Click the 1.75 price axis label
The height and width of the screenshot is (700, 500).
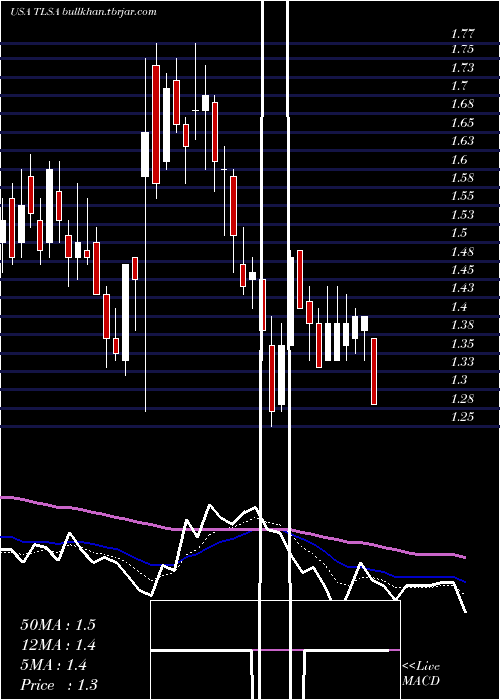click(462, 49)
